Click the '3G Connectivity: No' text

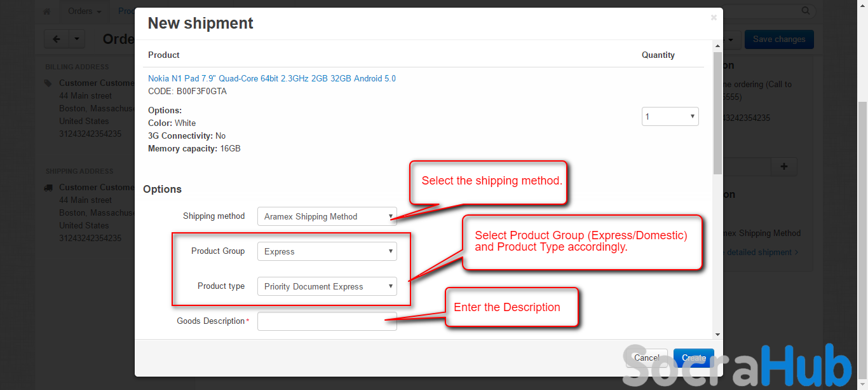[187, 136]
